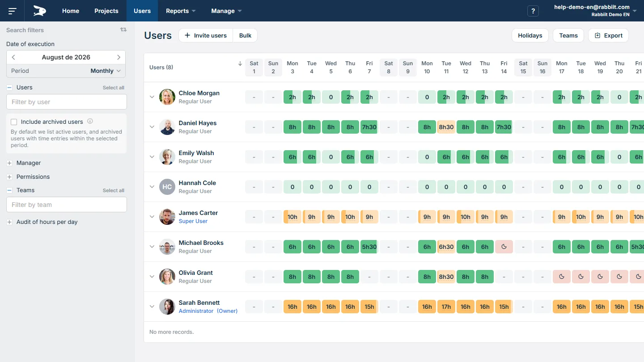The height and width of the screenshot is (362, 644).
Task: Open the account dropdown arrow
Action: [635, 11]
